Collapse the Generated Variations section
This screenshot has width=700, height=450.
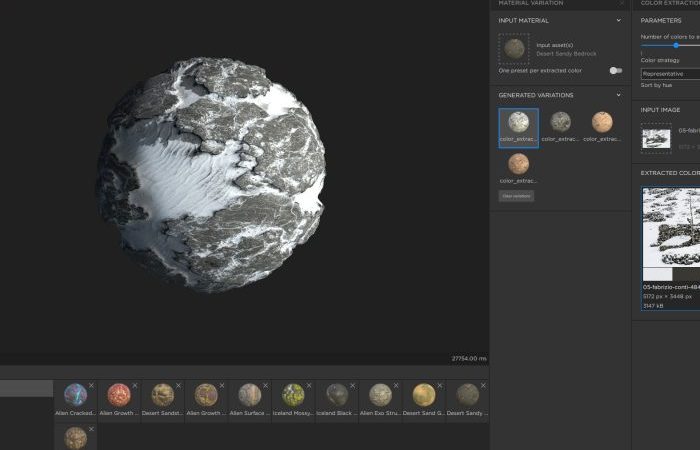tap(618, 95)
